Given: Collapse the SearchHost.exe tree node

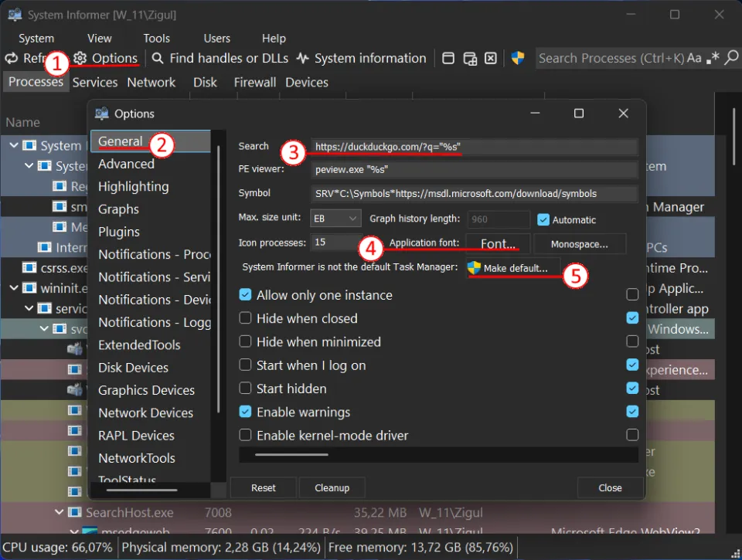Looking at the screenshot, I should pyautogui.click(x=60, y=512).
